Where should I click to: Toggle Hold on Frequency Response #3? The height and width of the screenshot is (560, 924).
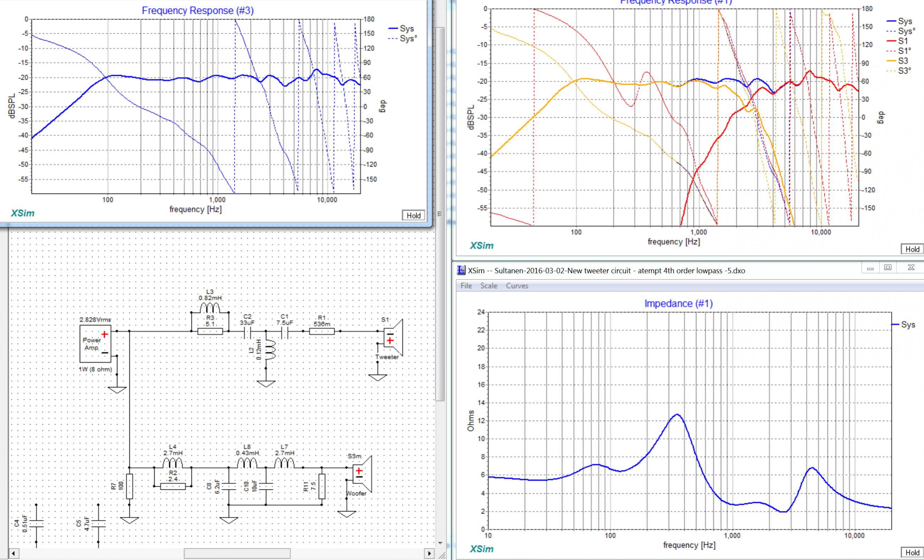tap(414, 215)
